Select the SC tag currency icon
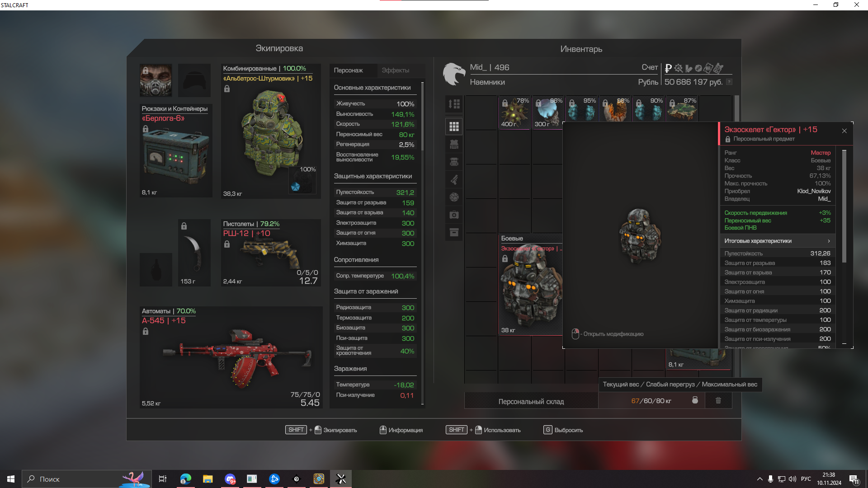The width and height of the screenshot is (868, 488). pos(718,68)
